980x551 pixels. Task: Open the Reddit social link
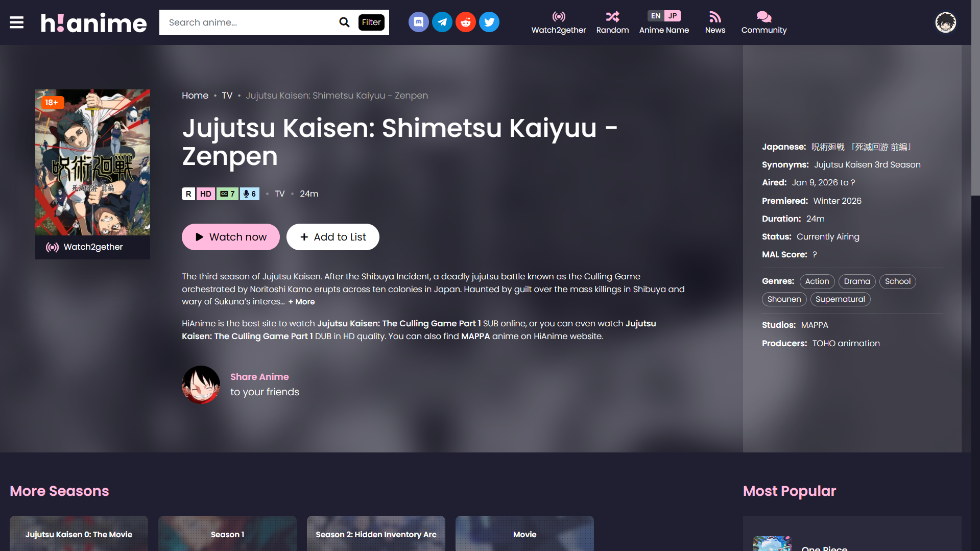point(465,22)
